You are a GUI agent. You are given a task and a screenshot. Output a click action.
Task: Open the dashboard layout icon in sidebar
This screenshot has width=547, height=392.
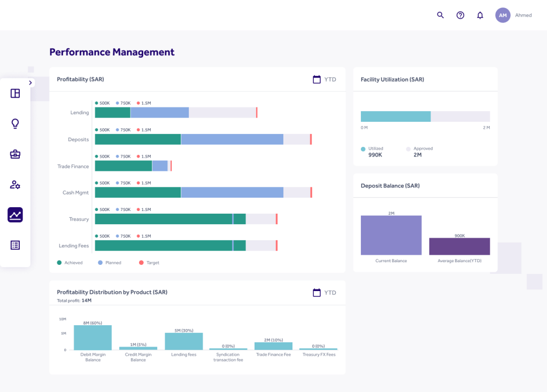pos(15,93)
